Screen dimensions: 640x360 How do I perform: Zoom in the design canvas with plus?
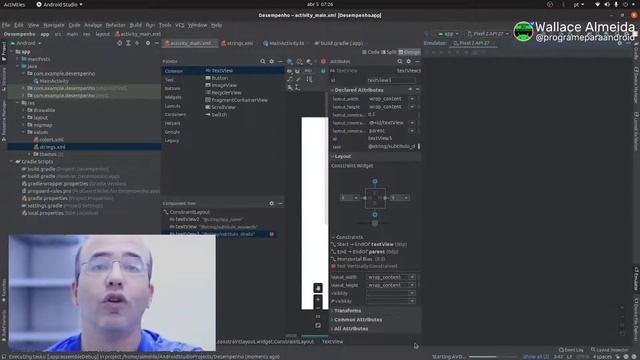318,300
